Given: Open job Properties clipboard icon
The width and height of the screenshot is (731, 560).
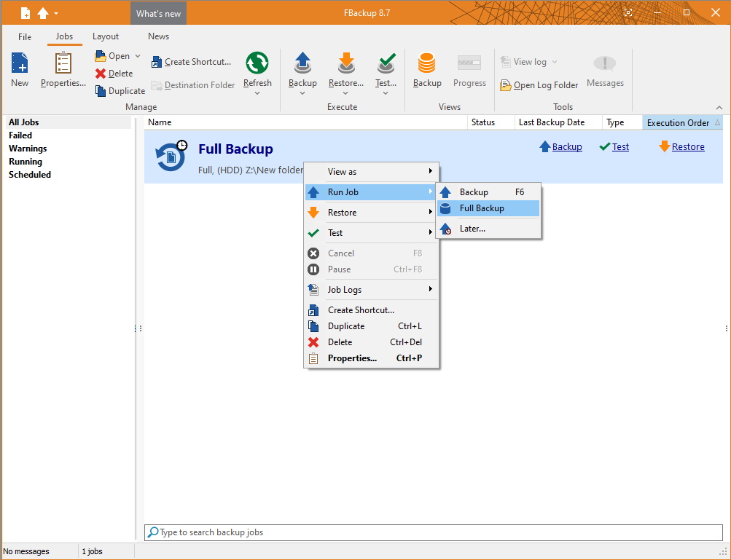Looking at the screenshot, I should click(63, 63).
